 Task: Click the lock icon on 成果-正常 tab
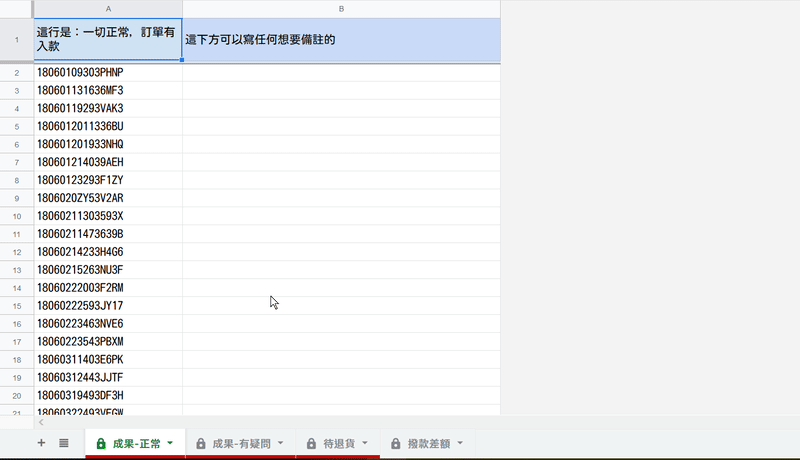(101, 443)
